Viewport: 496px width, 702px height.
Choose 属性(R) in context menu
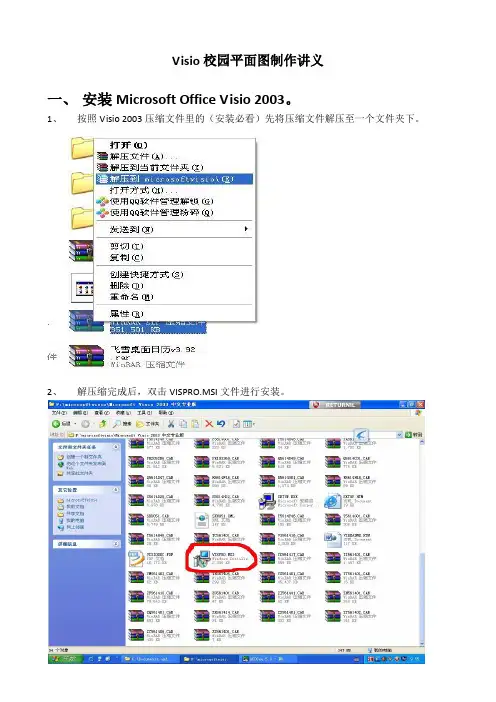click(174, 314)
